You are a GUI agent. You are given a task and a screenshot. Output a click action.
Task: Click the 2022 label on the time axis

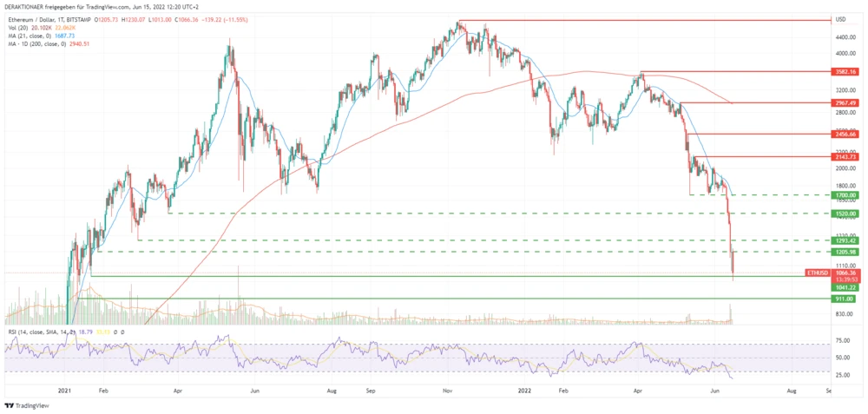coord(523,391)
